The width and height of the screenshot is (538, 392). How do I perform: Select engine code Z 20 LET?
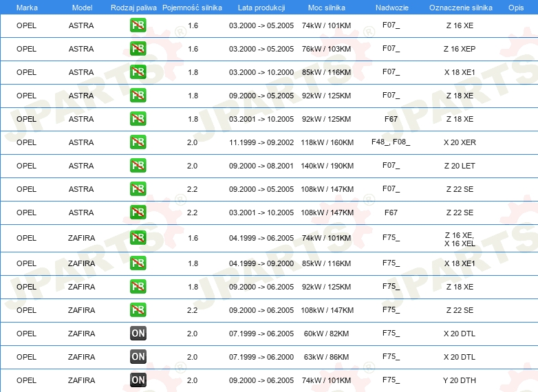tap(460, 166)
